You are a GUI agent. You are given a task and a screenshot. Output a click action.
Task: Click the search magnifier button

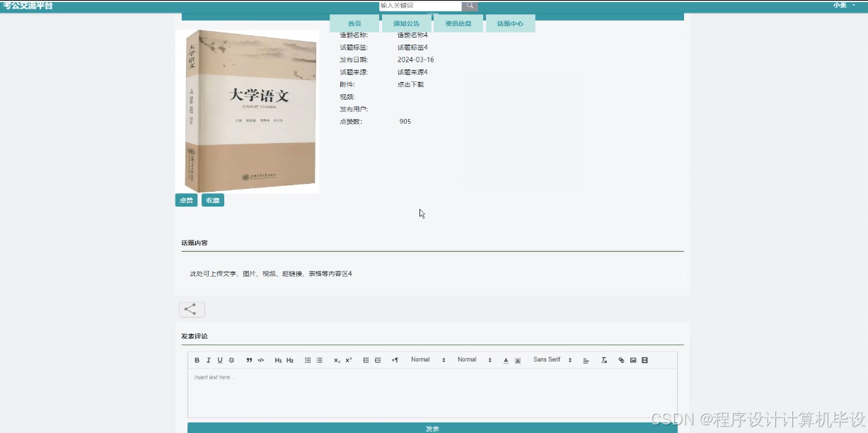(x=470, y=6)
